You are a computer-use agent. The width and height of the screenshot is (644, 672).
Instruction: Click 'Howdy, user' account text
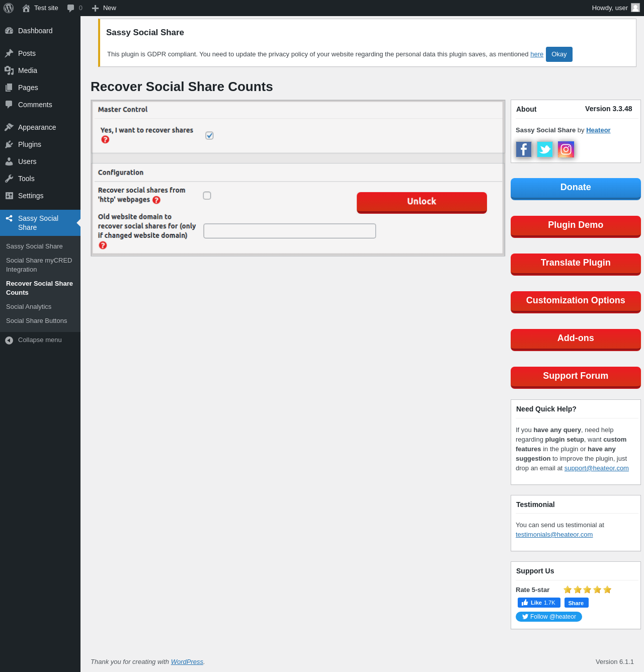pos(610,8)
